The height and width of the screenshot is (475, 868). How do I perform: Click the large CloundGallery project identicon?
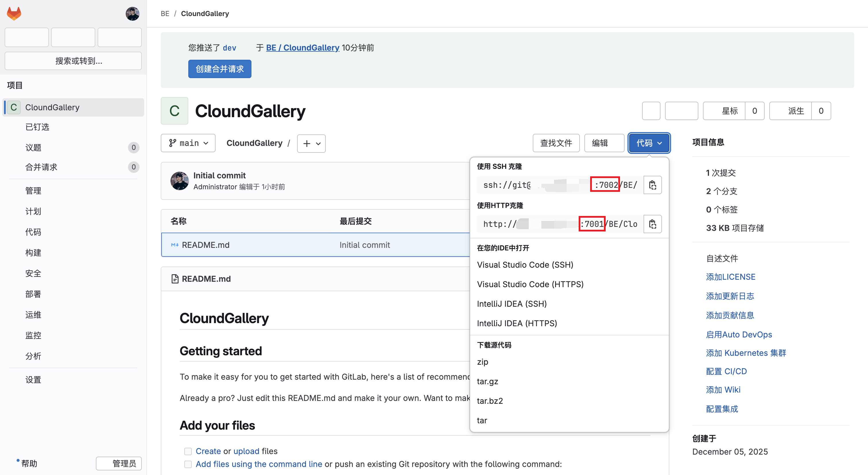tap(174, 111)
